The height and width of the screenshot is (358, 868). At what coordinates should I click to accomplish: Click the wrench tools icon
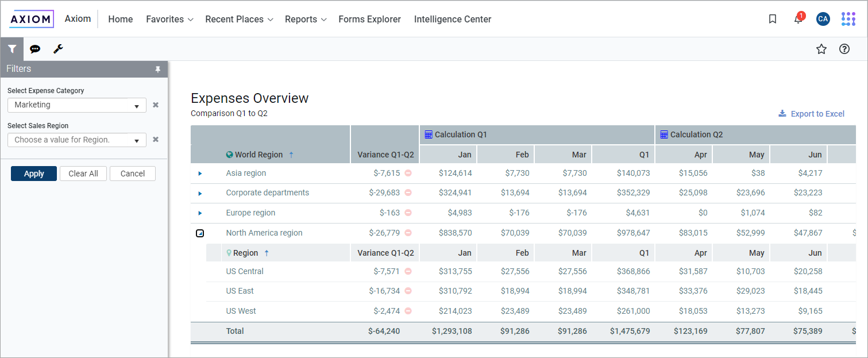click(58, 49)
